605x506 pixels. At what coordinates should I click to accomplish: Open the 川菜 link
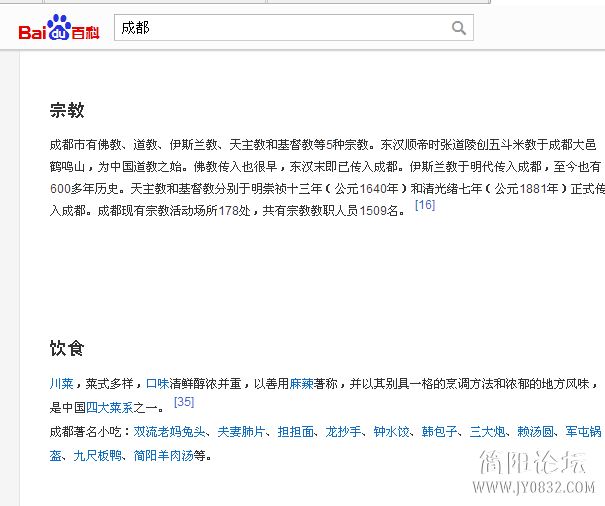pos(62,384)
